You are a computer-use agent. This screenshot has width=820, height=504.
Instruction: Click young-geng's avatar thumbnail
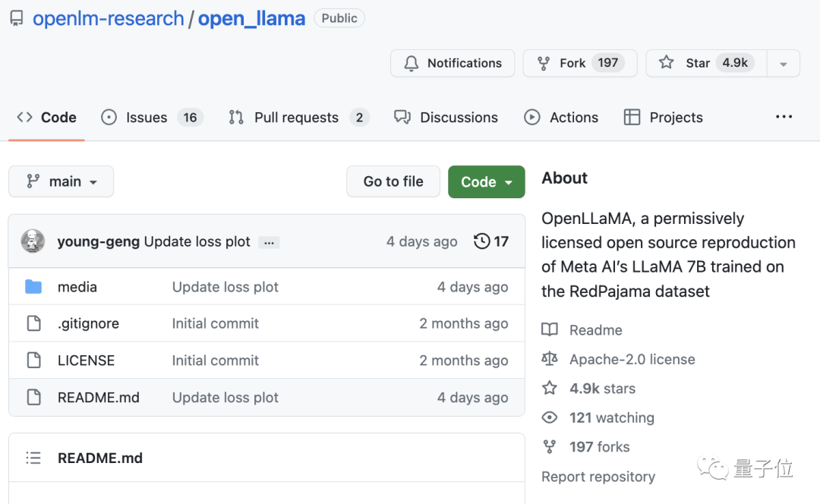pos(33,241)
